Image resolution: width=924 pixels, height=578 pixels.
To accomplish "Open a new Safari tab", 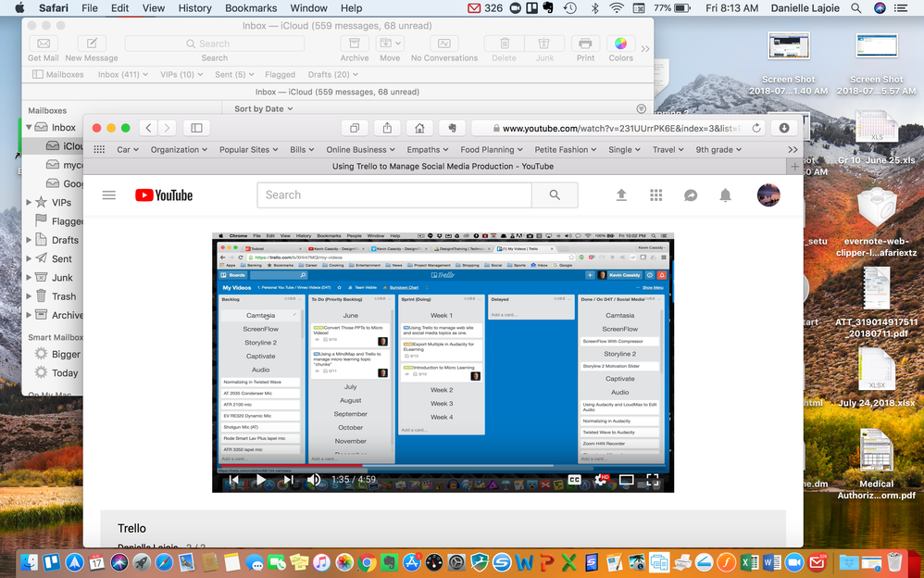I will [794, 167].
